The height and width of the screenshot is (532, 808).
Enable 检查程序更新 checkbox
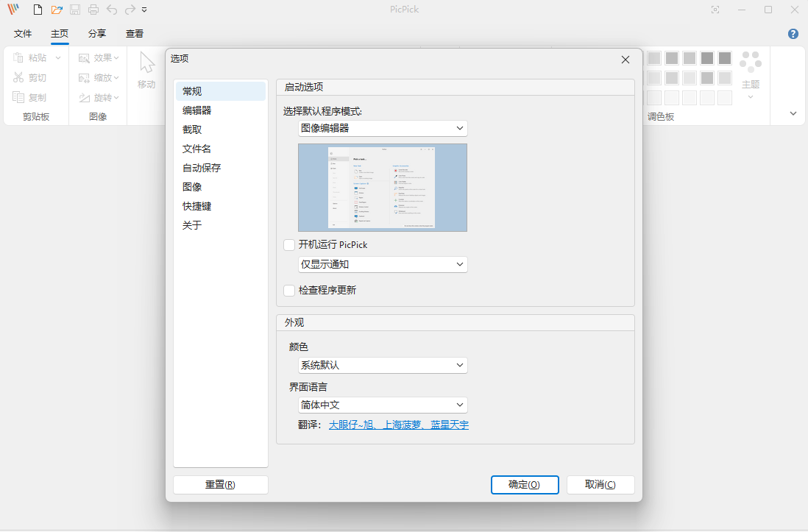(289, 290)
